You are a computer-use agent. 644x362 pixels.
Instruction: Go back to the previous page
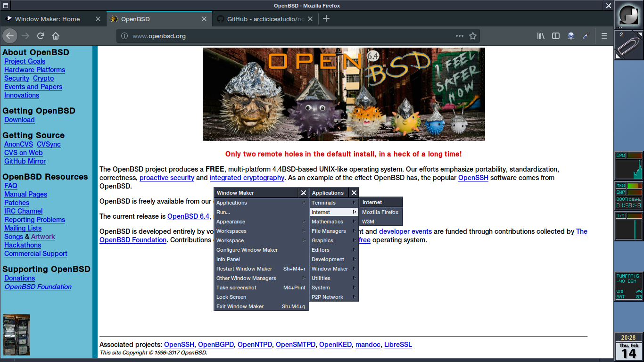10,36
